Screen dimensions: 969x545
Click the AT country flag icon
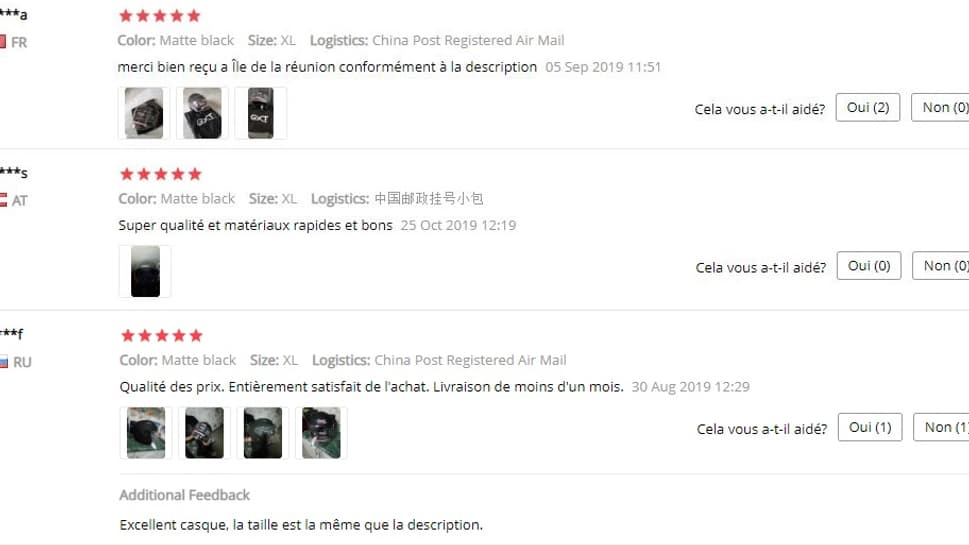tap(3, 200)
